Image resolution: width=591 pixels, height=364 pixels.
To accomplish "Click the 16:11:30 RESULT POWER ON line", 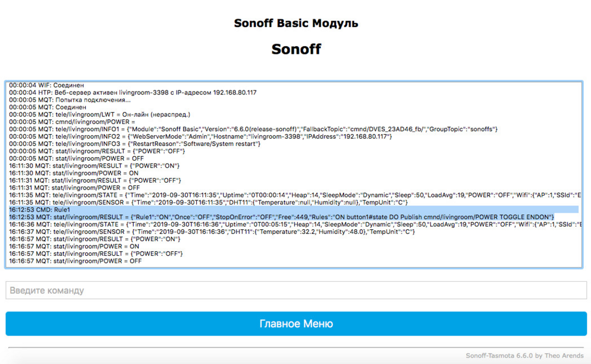I will click(94, 166).
